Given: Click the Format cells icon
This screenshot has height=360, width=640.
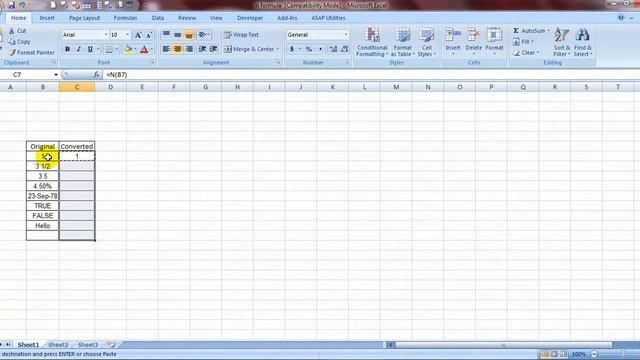Looking at the screenshot, I should [494, 35].
